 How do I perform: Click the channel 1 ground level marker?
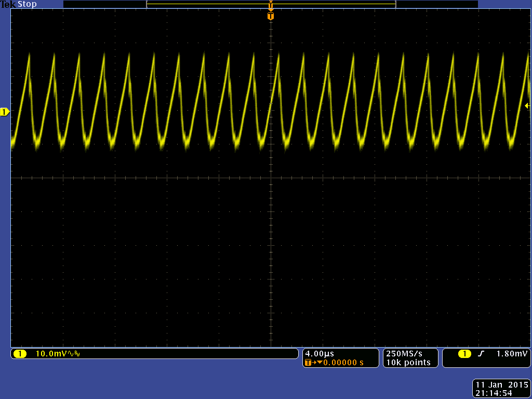click(5, 112)
